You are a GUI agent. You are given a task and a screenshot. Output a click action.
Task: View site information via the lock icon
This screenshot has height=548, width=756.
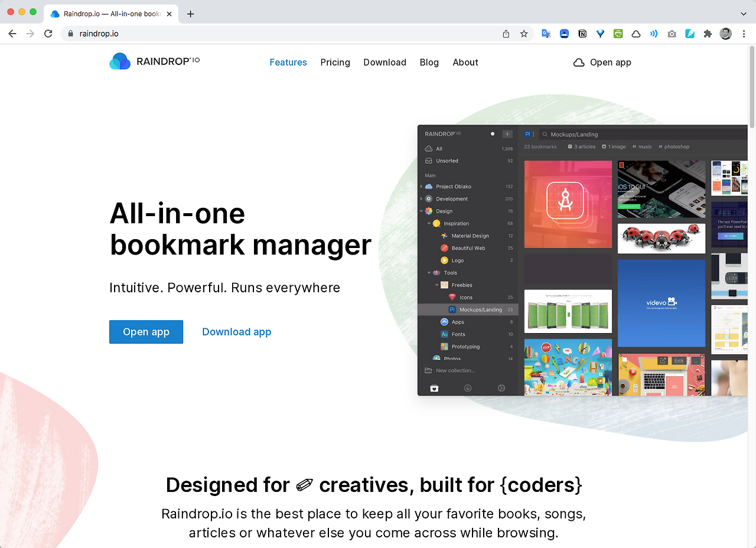coord(71,34)
